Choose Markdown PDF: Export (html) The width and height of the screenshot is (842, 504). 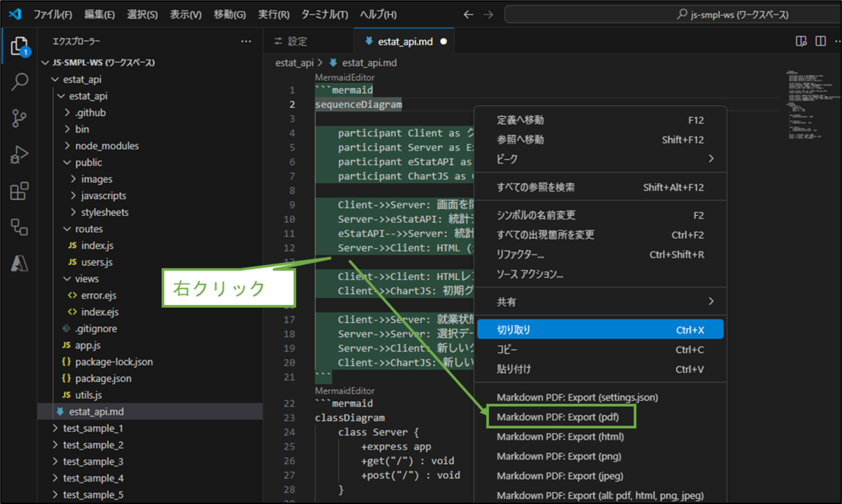(600, 437)
